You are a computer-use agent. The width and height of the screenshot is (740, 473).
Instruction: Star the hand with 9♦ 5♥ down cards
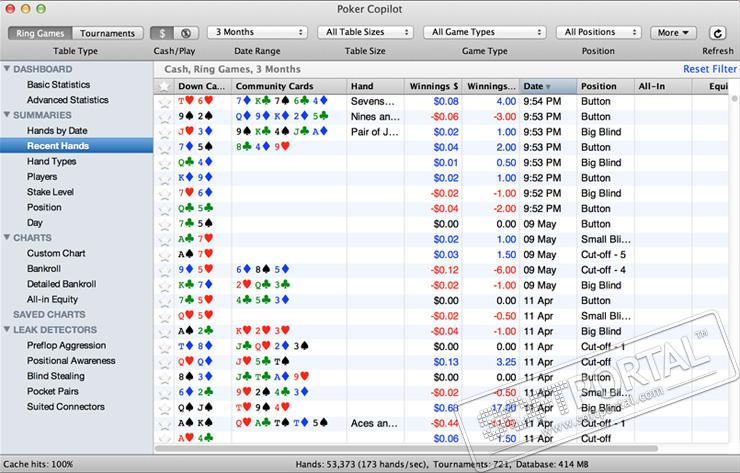164,270
